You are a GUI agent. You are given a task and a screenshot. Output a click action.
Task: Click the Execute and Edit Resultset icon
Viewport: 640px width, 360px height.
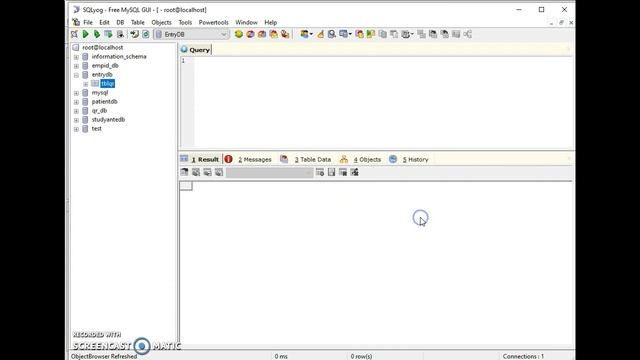click(x=108, y=34)
